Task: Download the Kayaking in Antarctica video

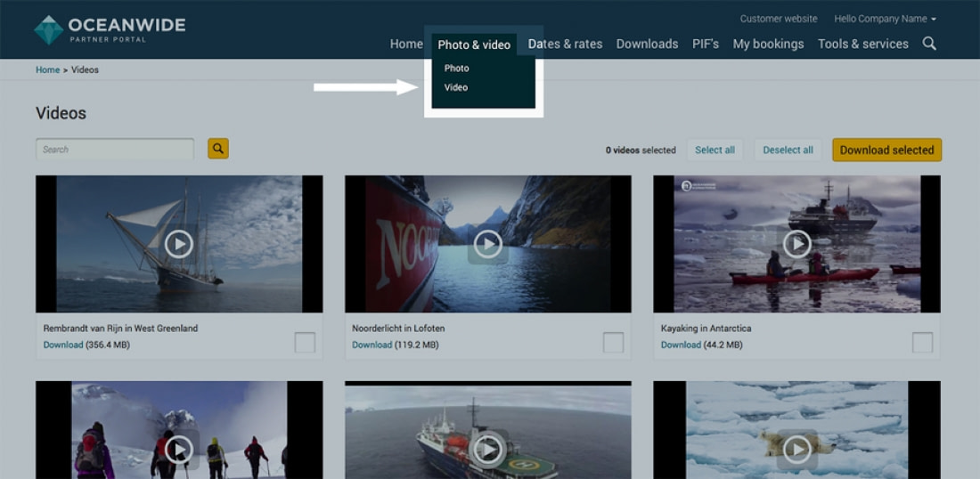Action: (x=681, y=345)
